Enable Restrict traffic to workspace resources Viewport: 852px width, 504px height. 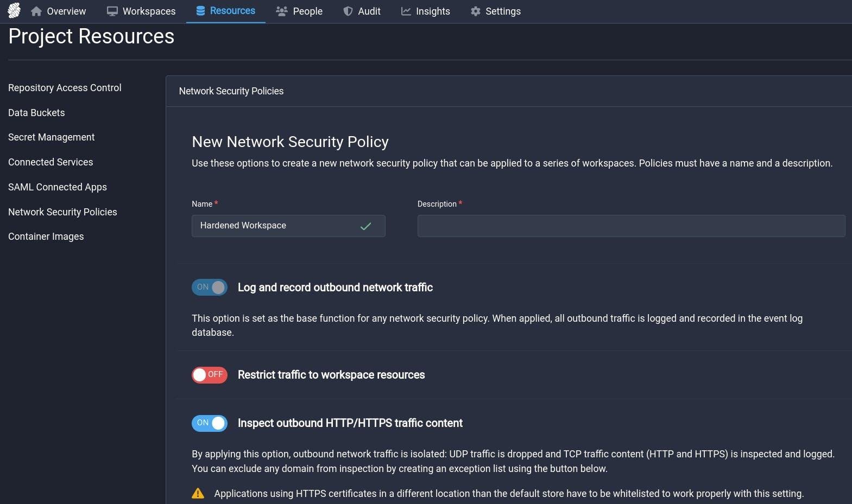(x=210, y=375)
